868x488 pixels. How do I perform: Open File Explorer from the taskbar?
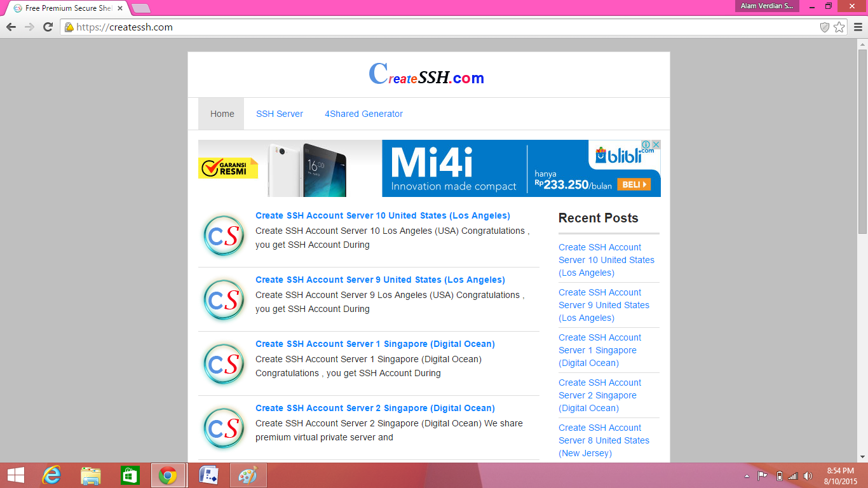pyautogui.click(x=91, y=475)
